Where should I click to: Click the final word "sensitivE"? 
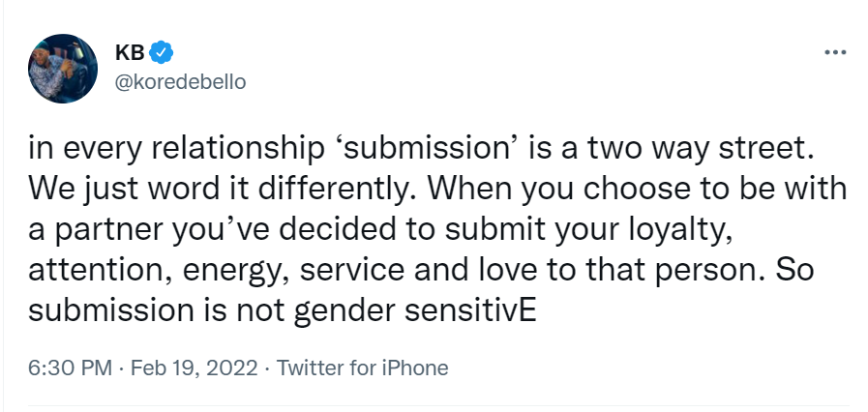470,310
